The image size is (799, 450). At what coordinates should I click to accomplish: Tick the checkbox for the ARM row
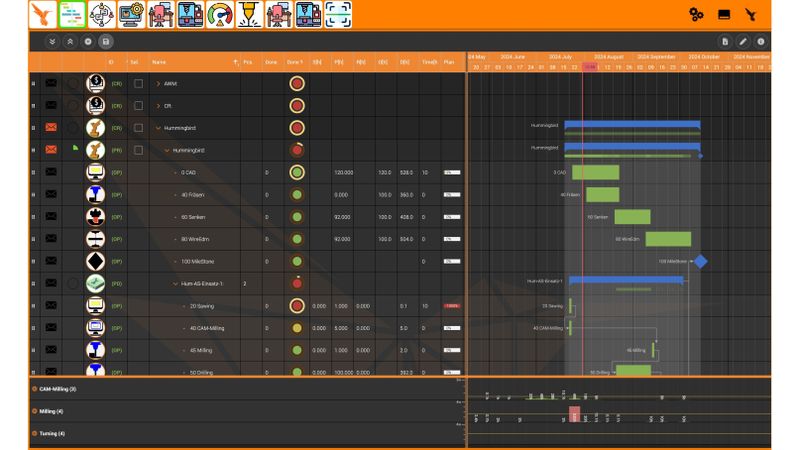point(139,84)
